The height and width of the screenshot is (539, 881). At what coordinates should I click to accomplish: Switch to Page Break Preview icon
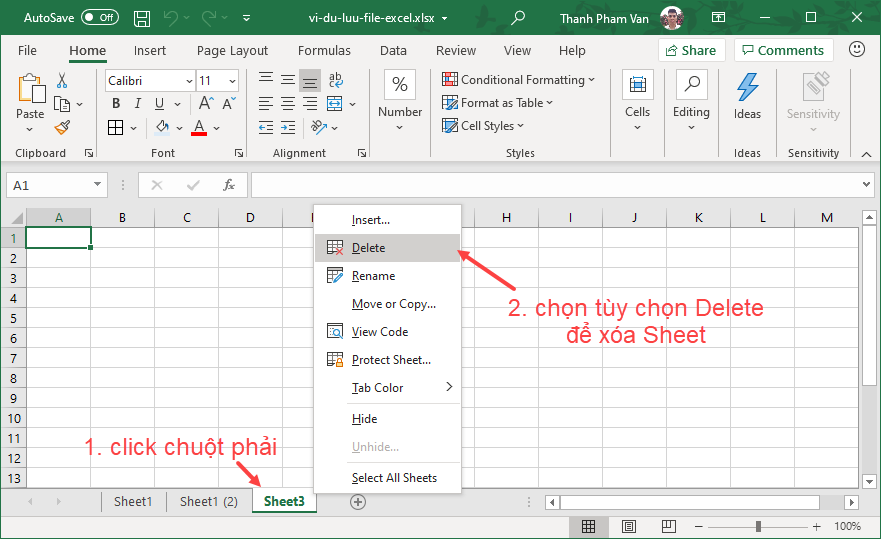[x=669, y=526]
